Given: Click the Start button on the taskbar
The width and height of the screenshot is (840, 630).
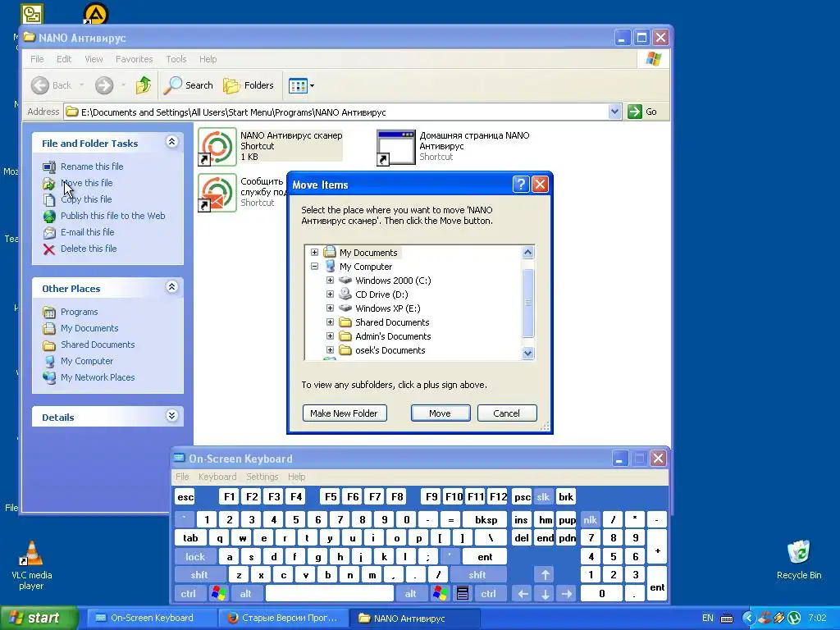Looking at the screenshot, I should tap(39, 618).
